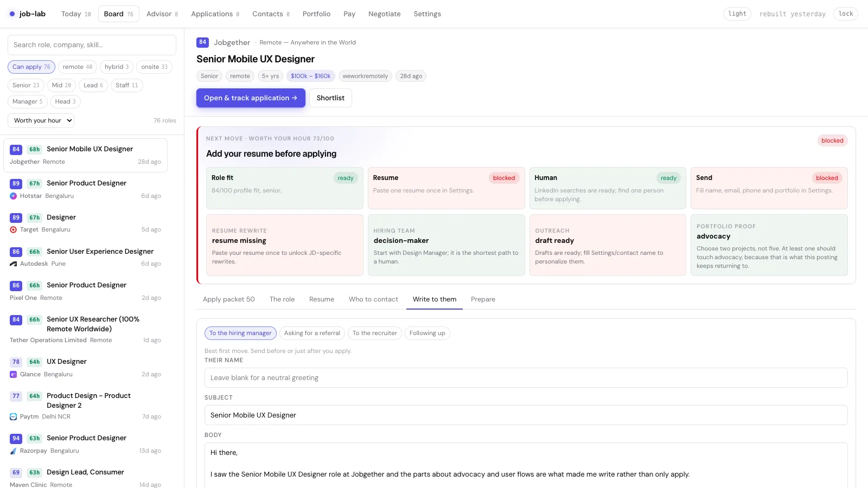Open Senior Mobile UX Designer Jobgether listing
868x488 pixels.
tap(86, 155)
